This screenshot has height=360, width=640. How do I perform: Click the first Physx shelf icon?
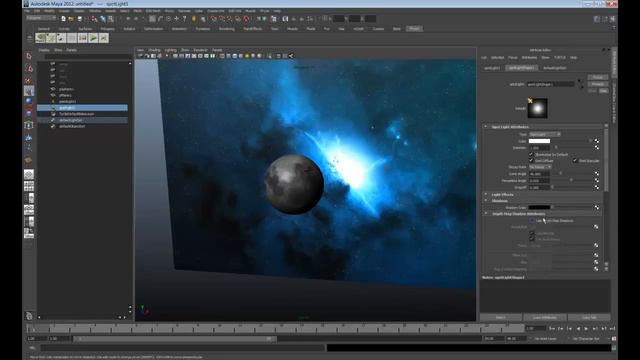tap(40, 38)
